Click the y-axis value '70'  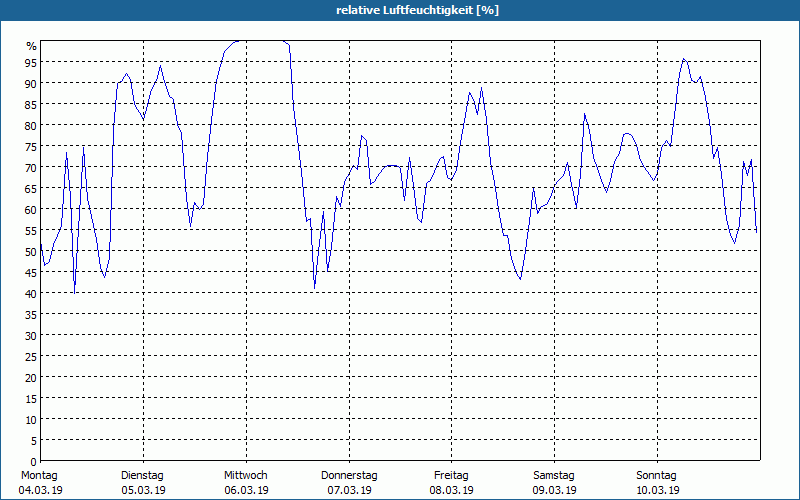(x=31, y=168)
